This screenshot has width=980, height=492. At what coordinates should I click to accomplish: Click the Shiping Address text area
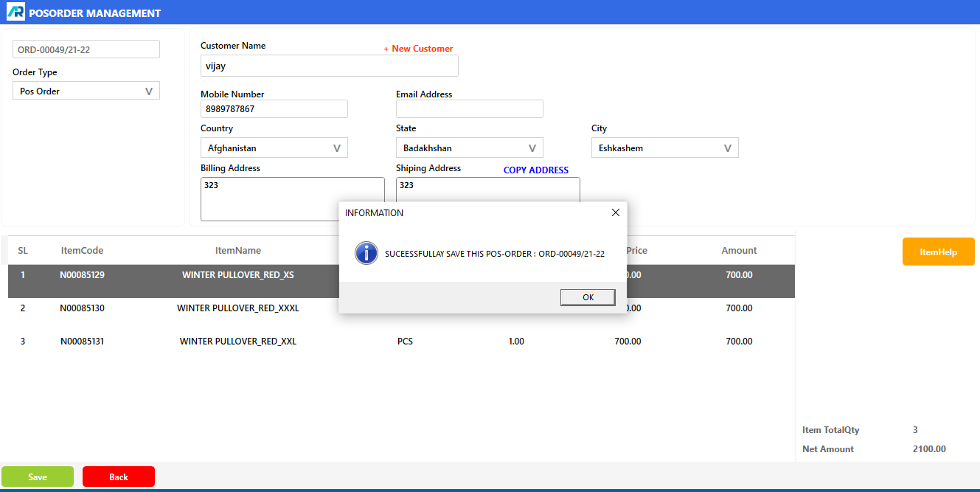[x=488, y=189]
